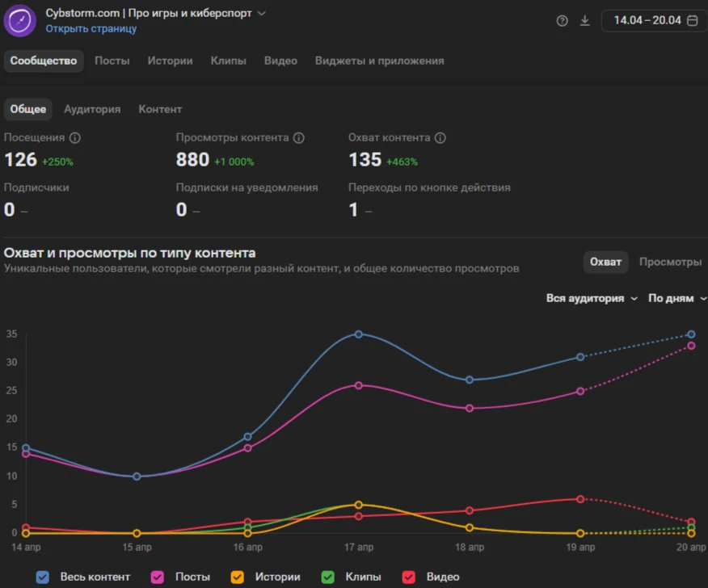Screen dimensions: 708x588
Task: Uncheck the Весь контент legend checkbox
Action: point(43,577)
